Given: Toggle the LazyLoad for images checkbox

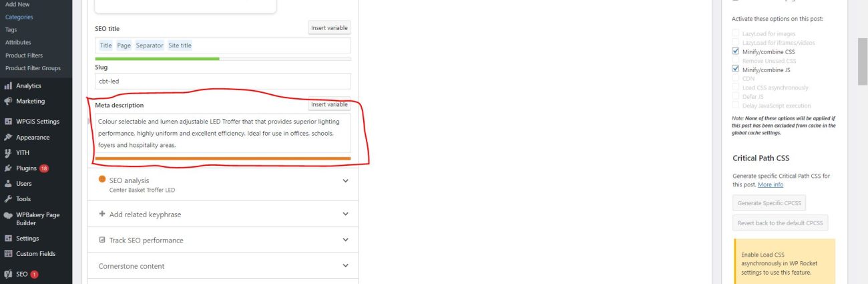Looking at the screenshot, I should 736,33.
